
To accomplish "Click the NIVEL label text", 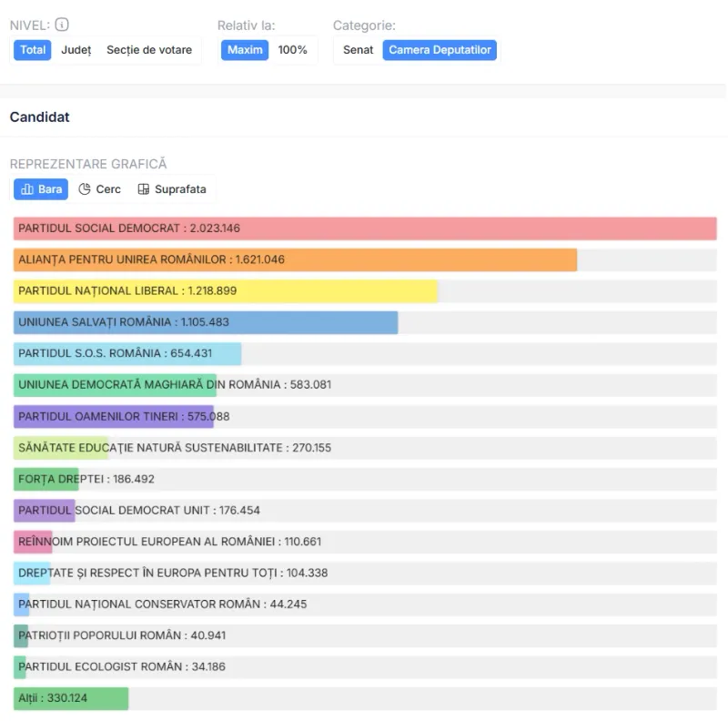I will pos(30,25).
